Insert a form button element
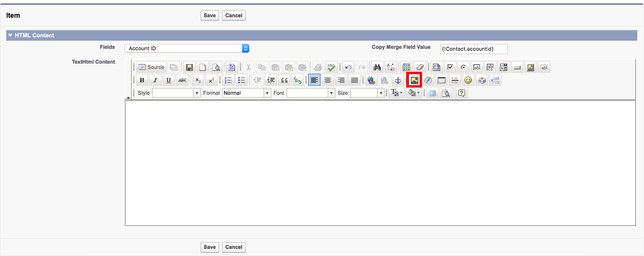Viewport: 644px width, 256px height. [517, 67]
